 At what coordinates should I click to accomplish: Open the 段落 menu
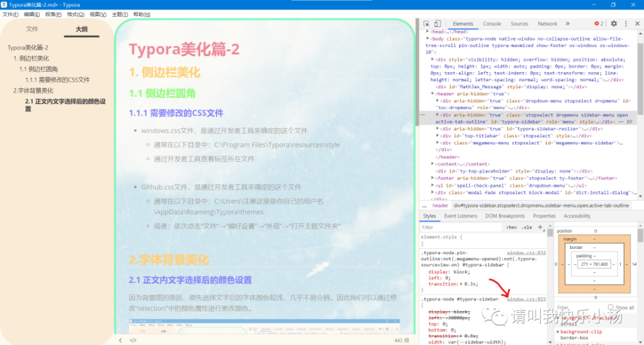pyautogui.click(x=53, y=14)
